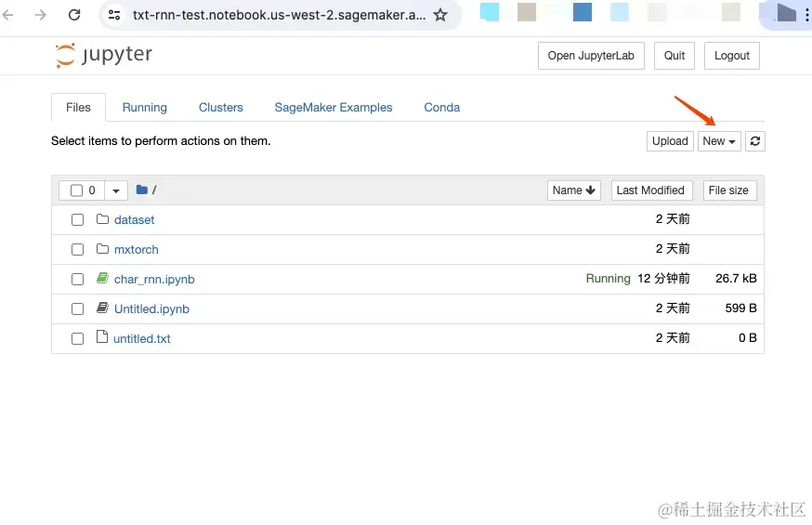Sort files by File size
The width and height of the screenshot is (812, 525).
728,190
